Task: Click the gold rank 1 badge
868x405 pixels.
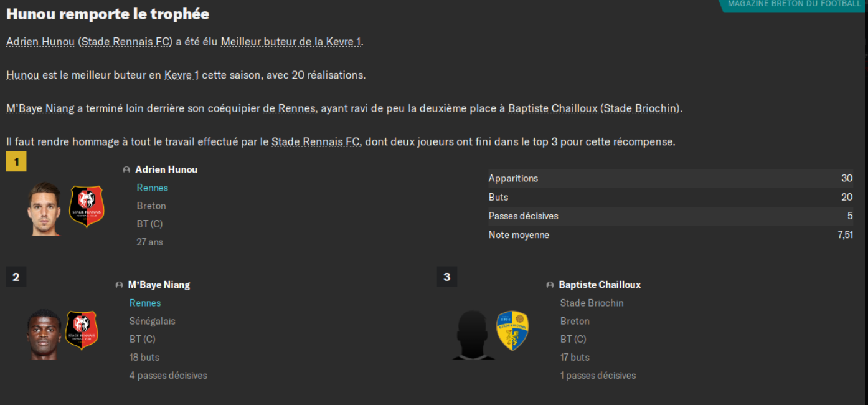Action: point(16,163)
